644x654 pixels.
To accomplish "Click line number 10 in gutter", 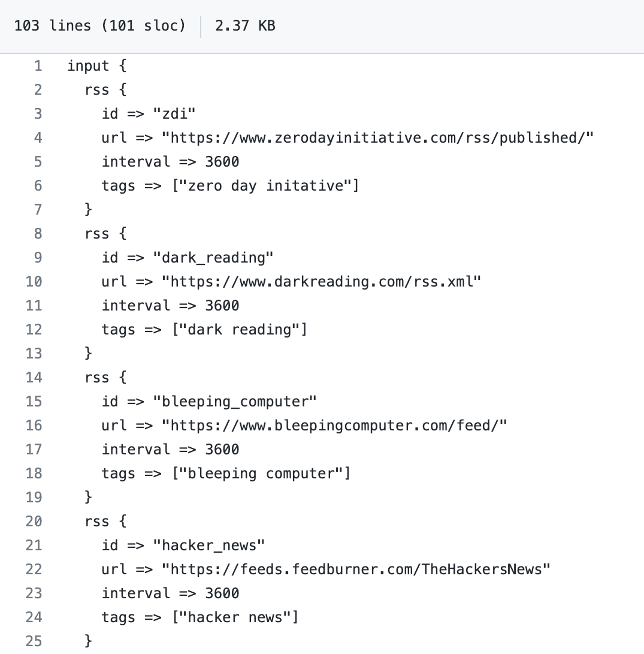I will 34,282.
